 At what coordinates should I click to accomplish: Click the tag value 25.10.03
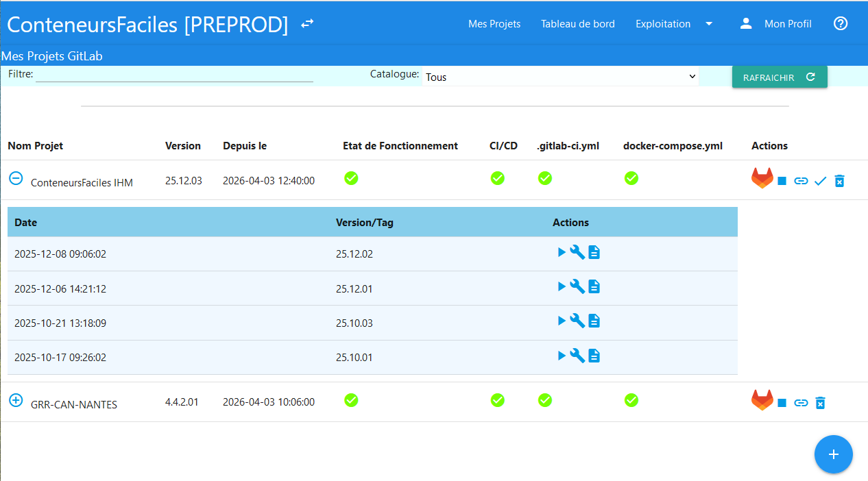[354, 323]
